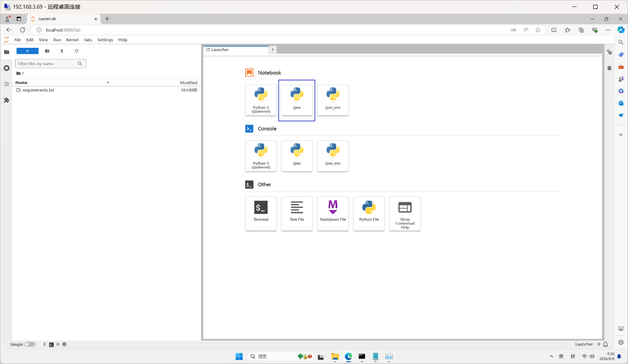Open the Debugger right sidebar panel

(x=610, y=68)
